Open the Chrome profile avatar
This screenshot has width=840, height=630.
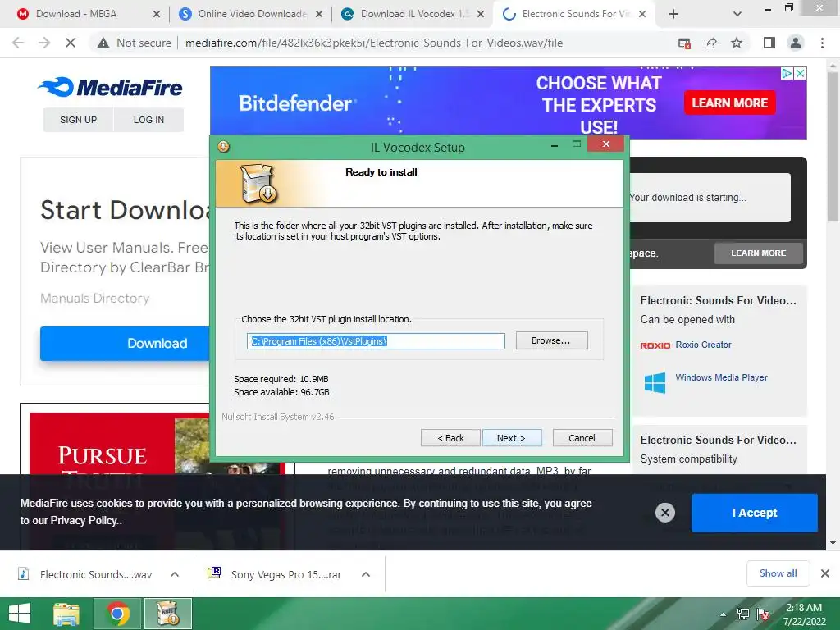pos(796,43)
